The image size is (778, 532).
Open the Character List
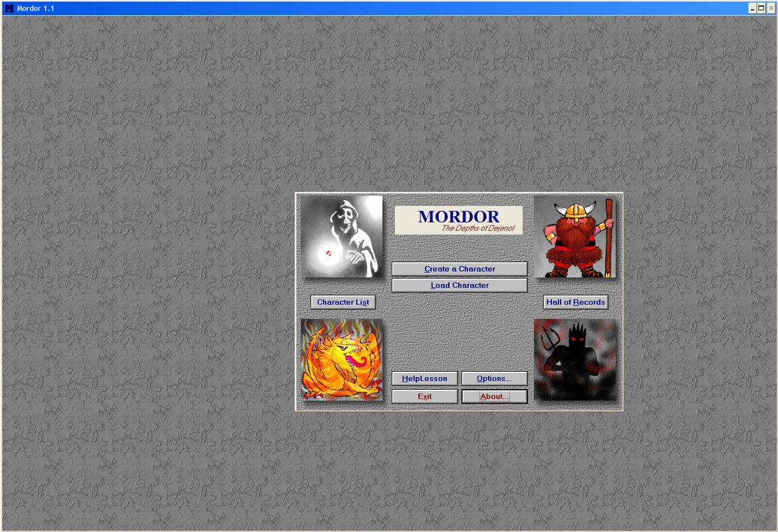[x=342, y=302]
